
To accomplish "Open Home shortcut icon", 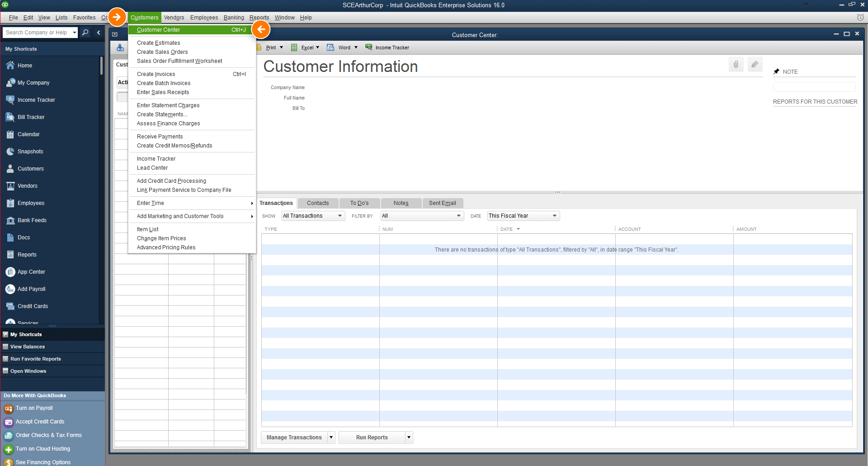I will [x=10, y=65].
